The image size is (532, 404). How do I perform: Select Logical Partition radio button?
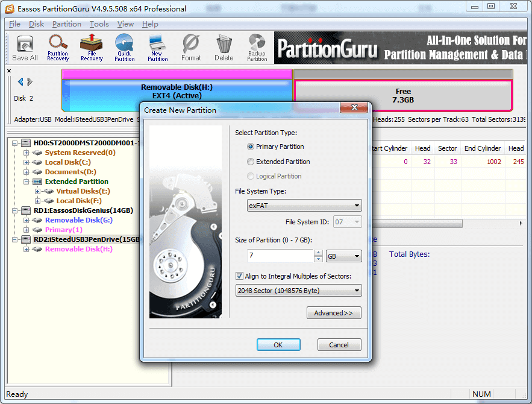coord(251,176)
